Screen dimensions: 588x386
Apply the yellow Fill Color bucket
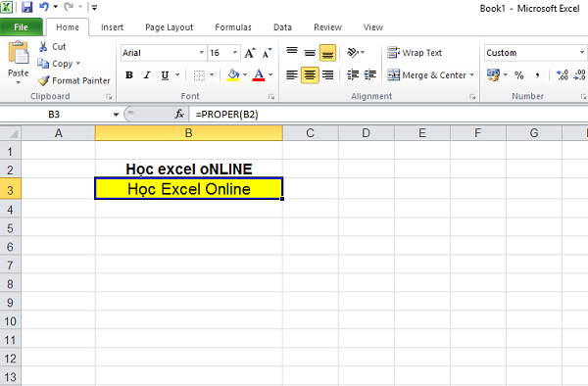(233, 75)
